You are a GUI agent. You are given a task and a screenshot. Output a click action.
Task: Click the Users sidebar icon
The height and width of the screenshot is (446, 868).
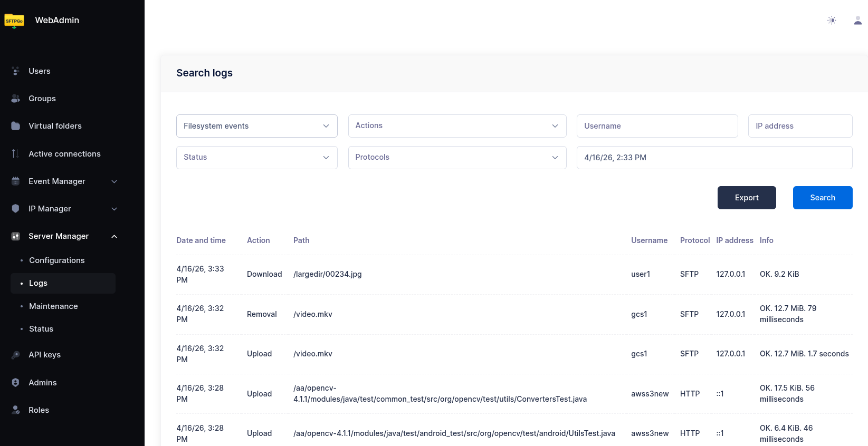[x=16, y=71]
